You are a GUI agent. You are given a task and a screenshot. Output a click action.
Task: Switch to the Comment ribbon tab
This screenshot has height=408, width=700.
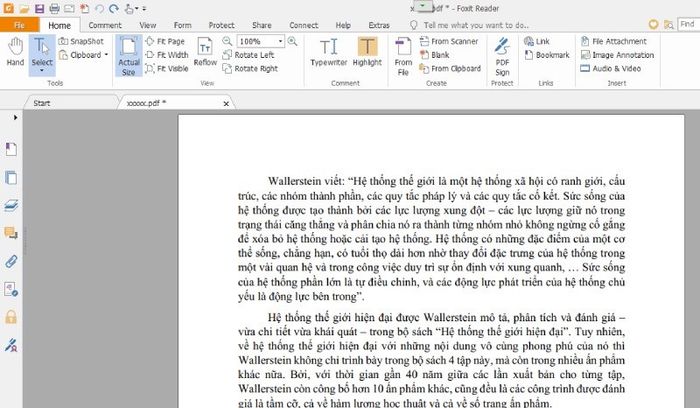pos(105,23)
